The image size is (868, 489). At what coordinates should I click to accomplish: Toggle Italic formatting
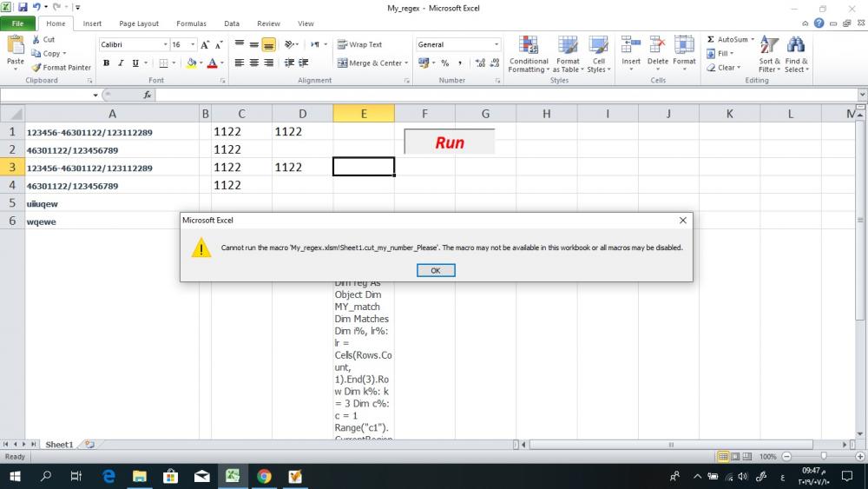tap(121, 63)
